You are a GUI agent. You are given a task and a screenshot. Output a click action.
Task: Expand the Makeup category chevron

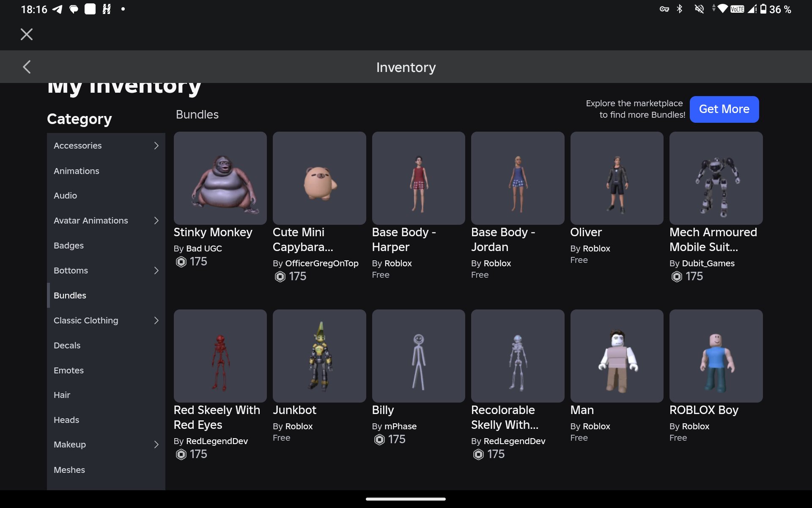pyautogui.click(x=156, y=444)
